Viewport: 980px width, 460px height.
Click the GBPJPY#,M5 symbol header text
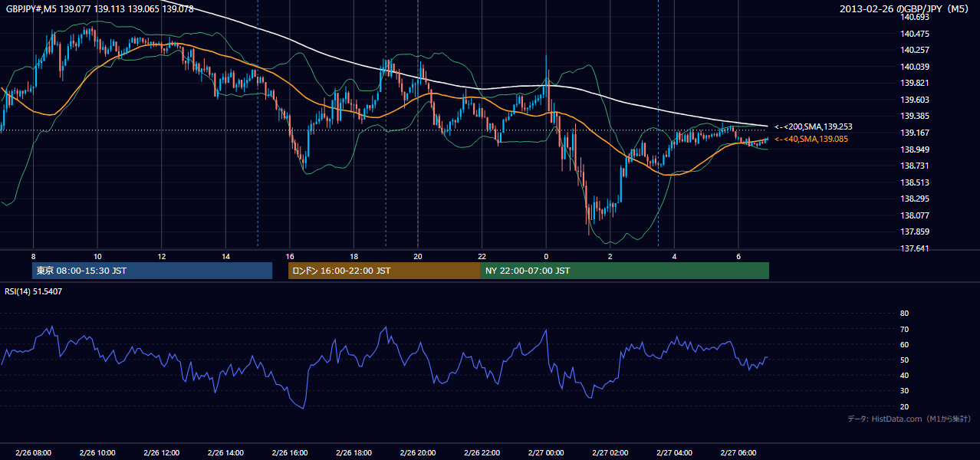coord(100,9)
